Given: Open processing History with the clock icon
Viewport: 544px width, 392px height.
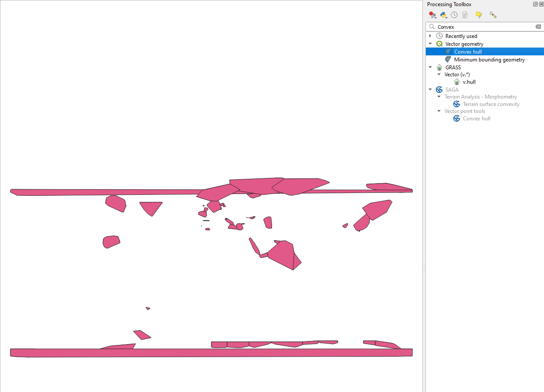Looking at the screenshot, I should click(x=454, y=14).
